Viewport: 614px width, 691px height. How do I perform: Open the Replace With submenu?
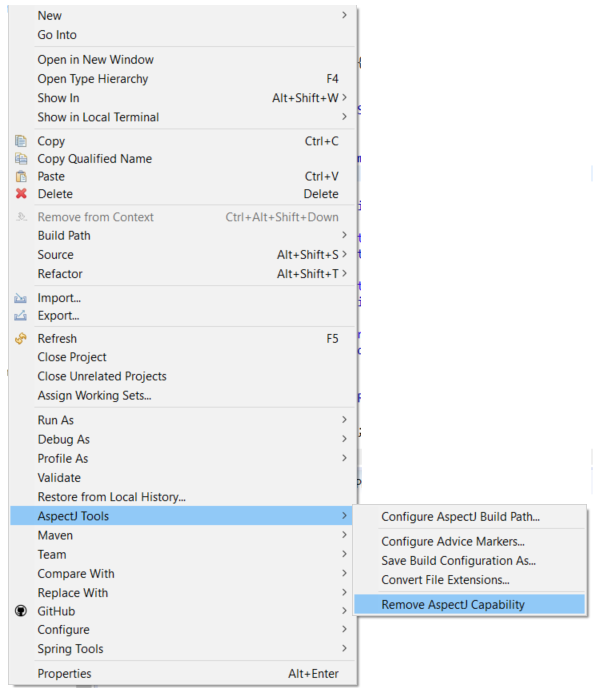[x=182, y=593]
